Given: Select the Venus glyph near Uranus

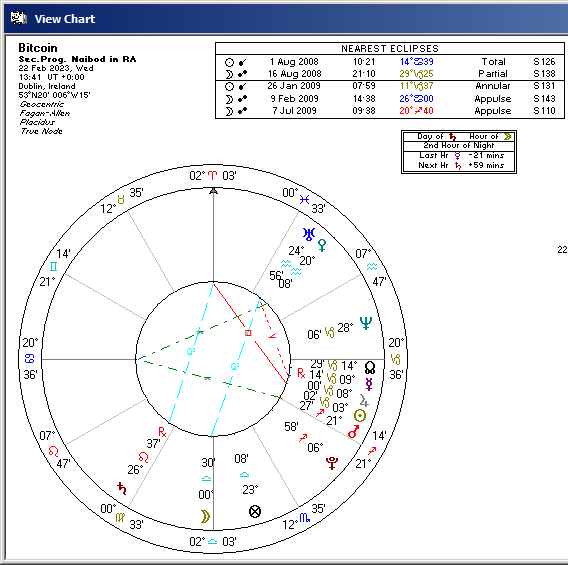Looking at the screenshot, I should point(322,245).
